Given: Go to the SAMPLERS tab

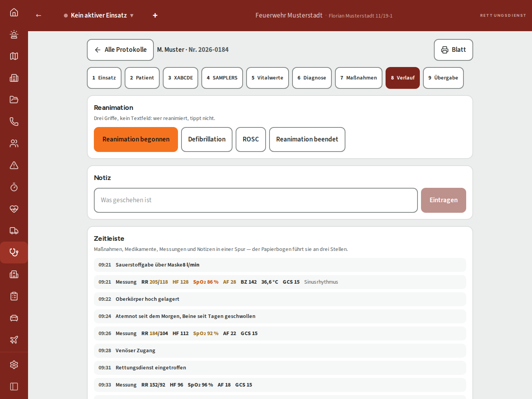Looking at the screenshot, I should [x=222, y=78].
